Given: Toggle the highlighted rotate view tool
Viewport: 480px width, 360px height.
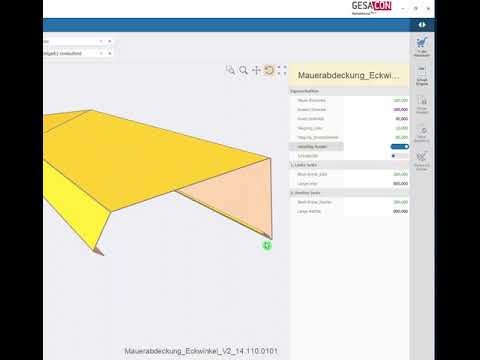Looking at the screenshot, I should pyautogui.click(x=269, y=70).
